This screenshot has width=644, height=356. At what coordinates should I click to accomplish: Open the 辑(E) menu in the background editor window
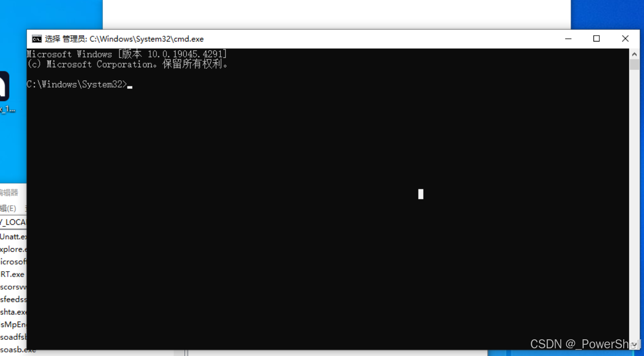pyautogui.click(x=8, y=208)
